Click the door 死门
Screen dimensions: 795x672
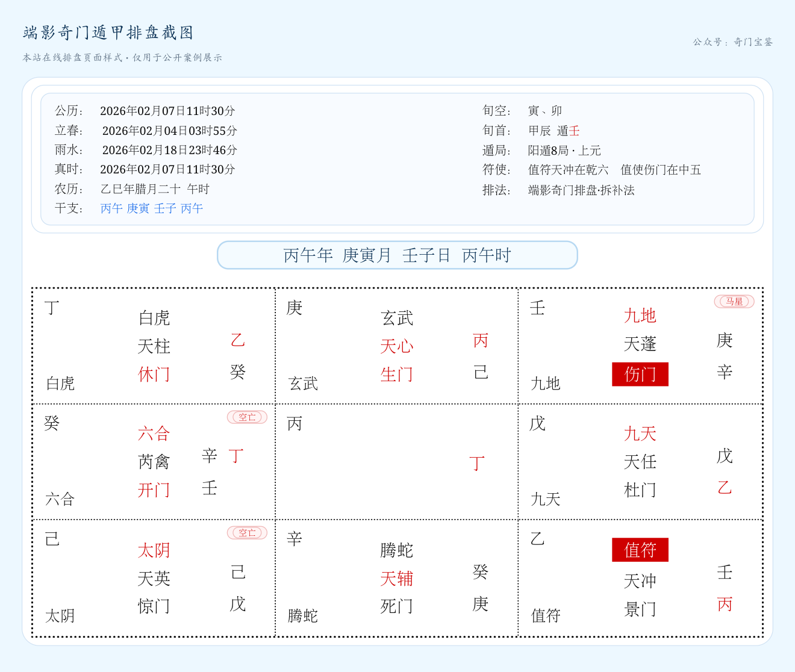tap(397, 606)
